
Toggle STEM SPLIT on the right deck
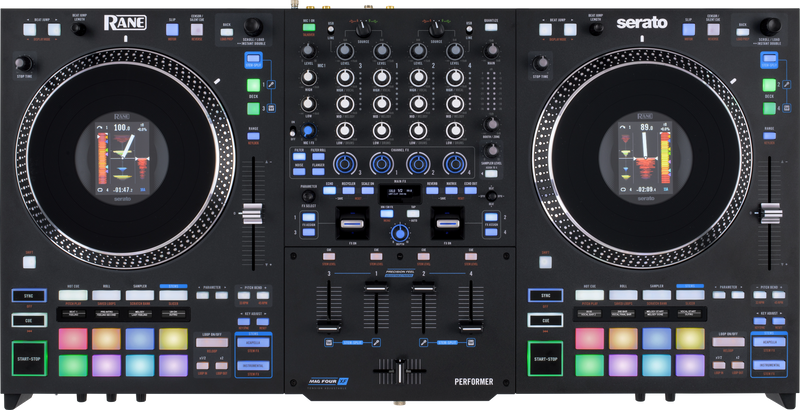point(769,58)
